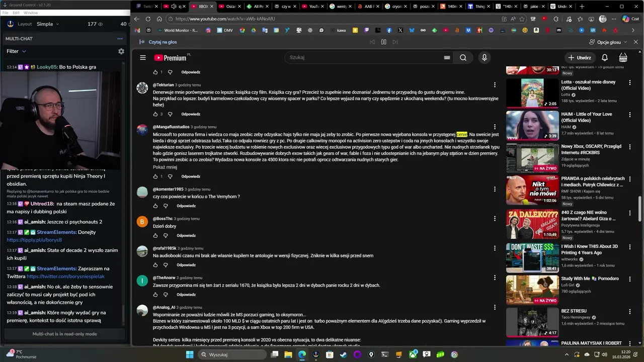Screen dimensions: 644x362
Task: Open options for HAIM video suggestion
Action: (629, 115)
